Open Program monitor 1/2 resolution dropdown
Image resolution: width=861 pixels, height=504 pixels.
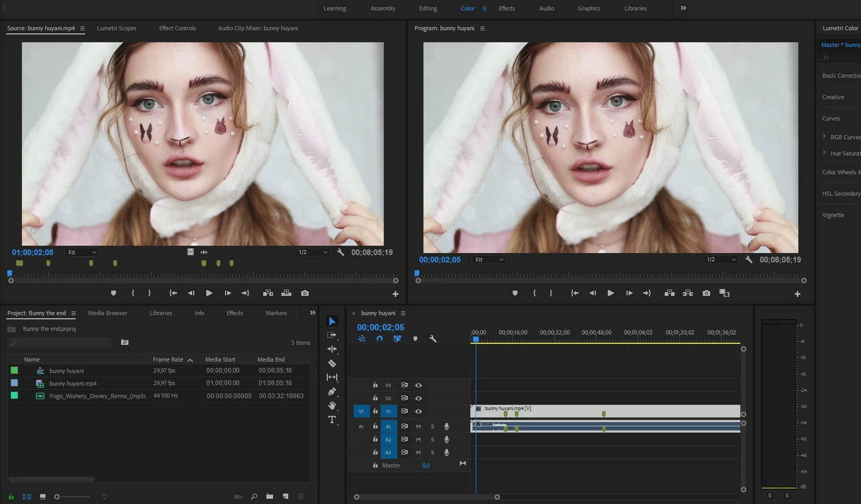(x=721, y=260)
